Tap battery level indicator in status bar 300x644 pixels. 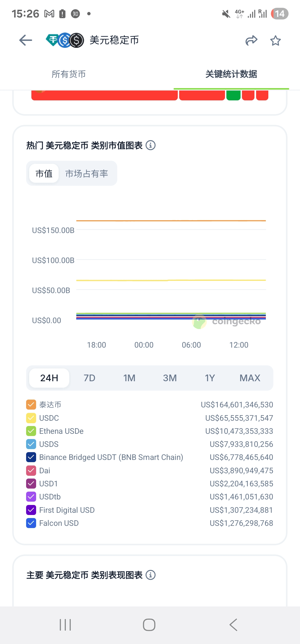point(280,14)
